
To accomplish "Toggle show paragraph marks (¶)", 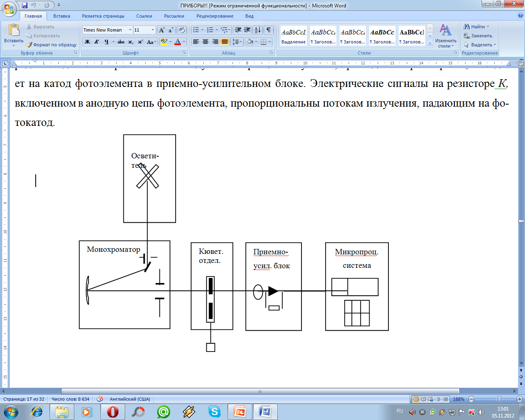I will [x=269, y=30].
